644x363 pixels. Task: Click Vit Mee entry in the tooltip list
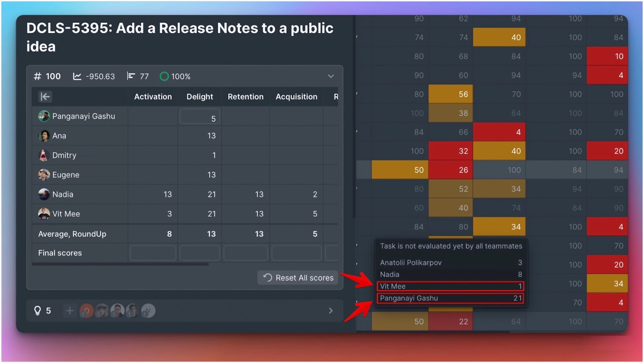coord(450,286)
